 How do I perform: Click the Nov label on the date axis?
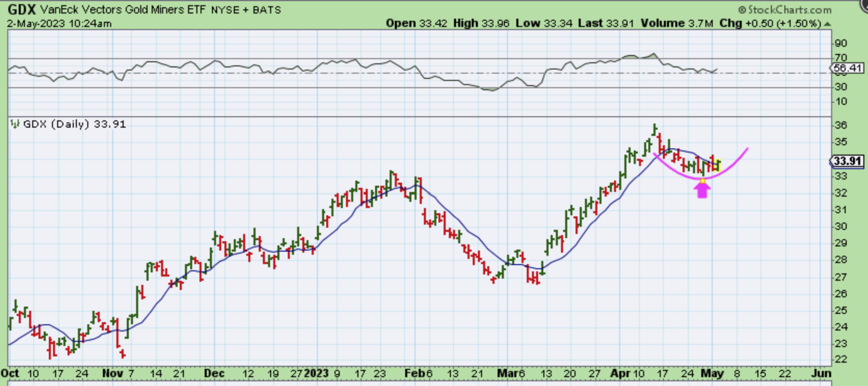click(x=112, y=374)
